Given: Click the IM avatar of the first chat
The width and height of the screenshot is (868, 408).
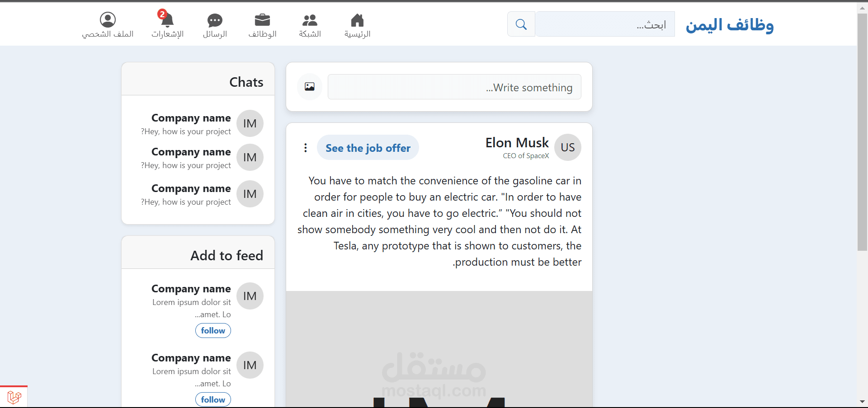Looking at the screenshot, I should (250, 123).
